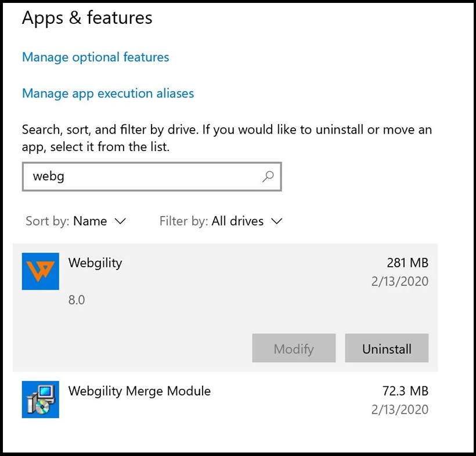Click the orange Webgility app icon

click(x=40, y=271)
